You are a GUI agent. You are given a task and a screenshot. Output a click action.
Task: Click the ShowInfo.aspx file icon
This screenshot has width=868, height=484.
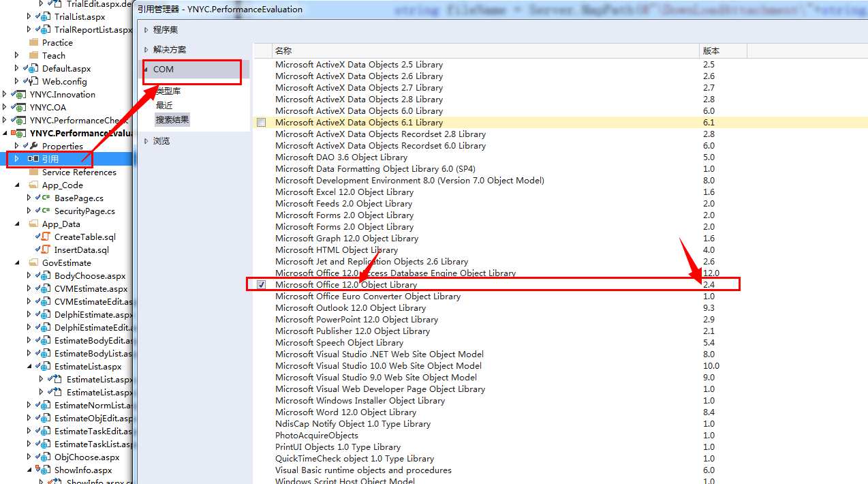pyautogui.click(x=46, y=470)
